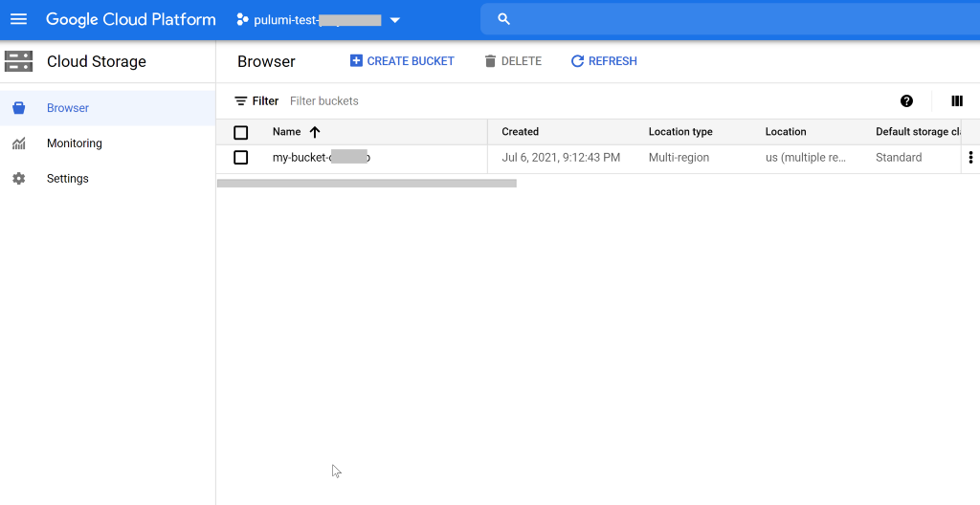
Task: Open the column display options icon
Action: coord(957,101)
